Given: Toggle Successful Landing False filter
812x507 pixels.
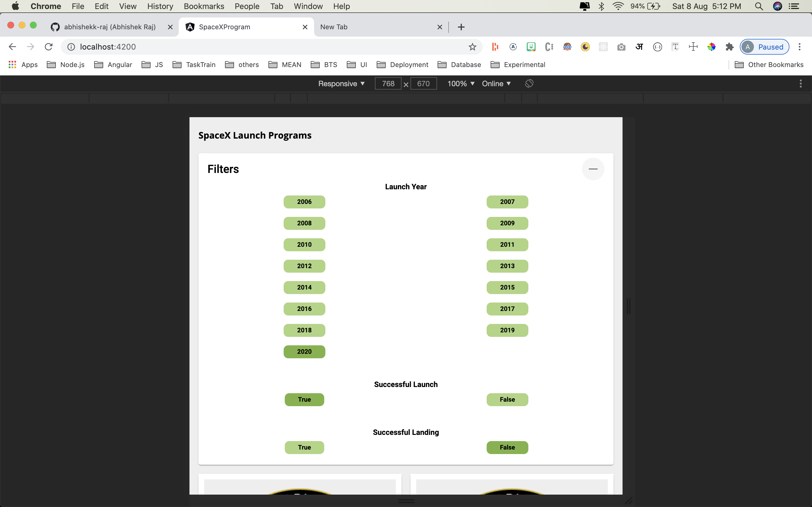Looking at the screenshot, I should pyautogui.click(x=507, y=447).
